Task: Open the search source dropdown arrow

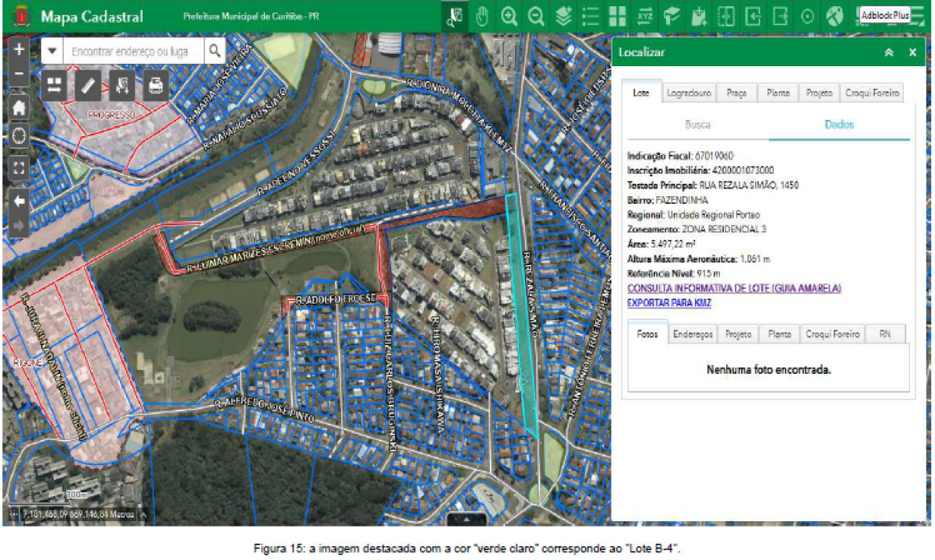Action: click(x=52, y=51)
